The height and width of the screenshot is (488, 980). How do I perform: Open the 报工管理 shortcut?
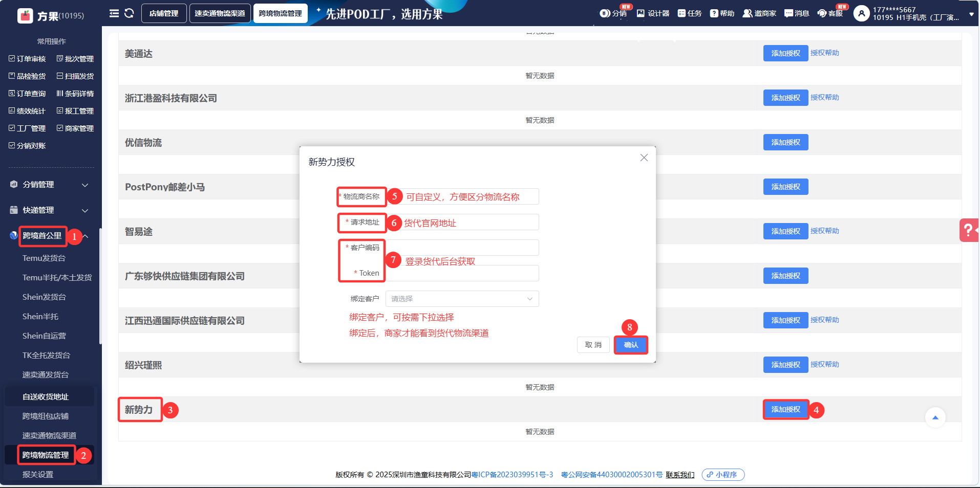coord(75,111)
